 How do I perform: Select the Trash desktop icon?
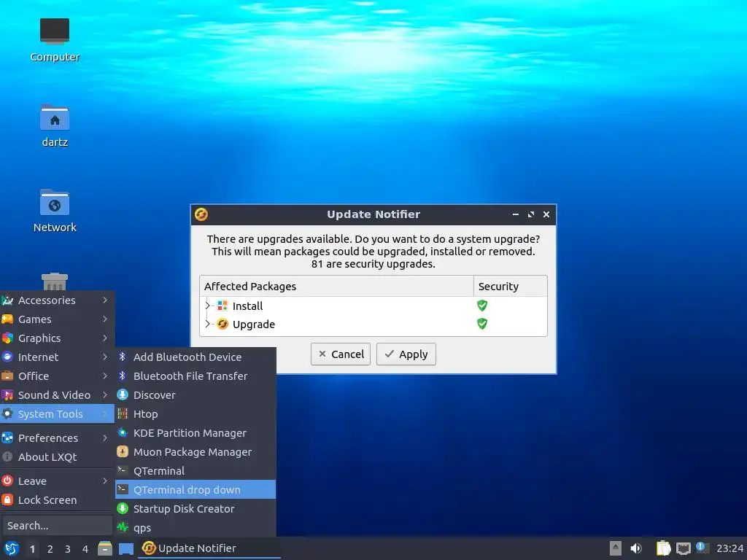point(54,281)
